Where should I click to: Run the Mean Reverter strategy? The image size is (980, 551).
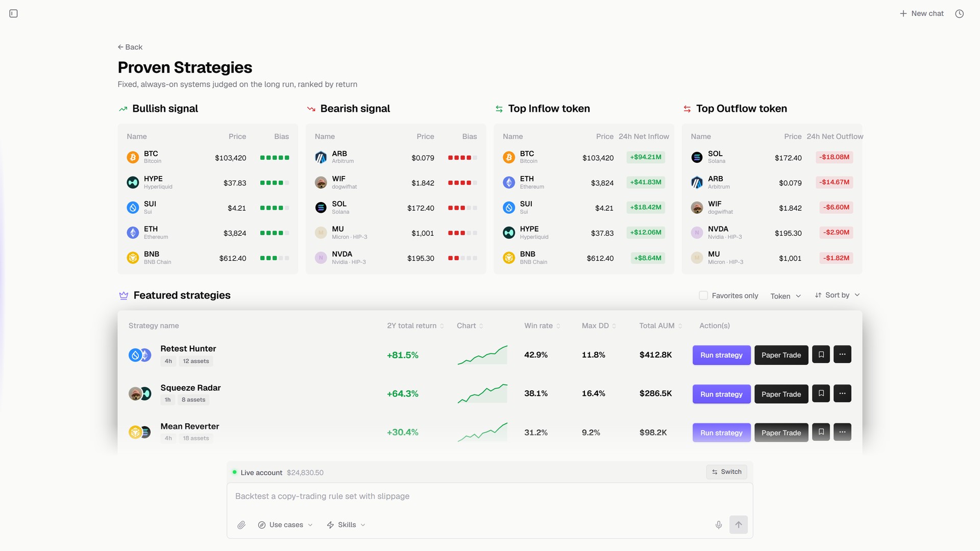[721, 433]
